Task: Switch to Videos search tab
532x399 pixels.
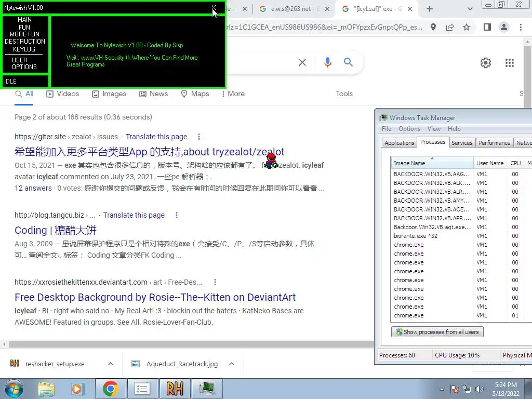Action: tap(63, 94)
